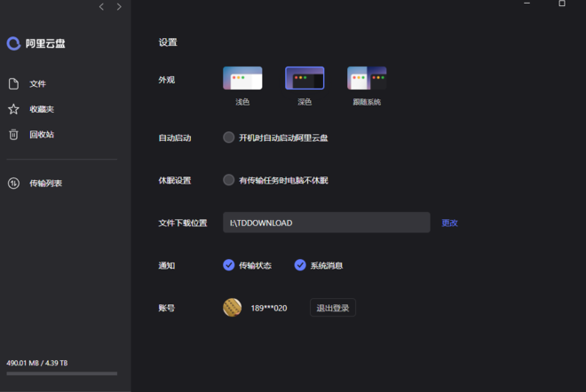Select the 深色 dark theme thumbnail
The width and height of the screenshot is (586, 392).
[305, 78]
